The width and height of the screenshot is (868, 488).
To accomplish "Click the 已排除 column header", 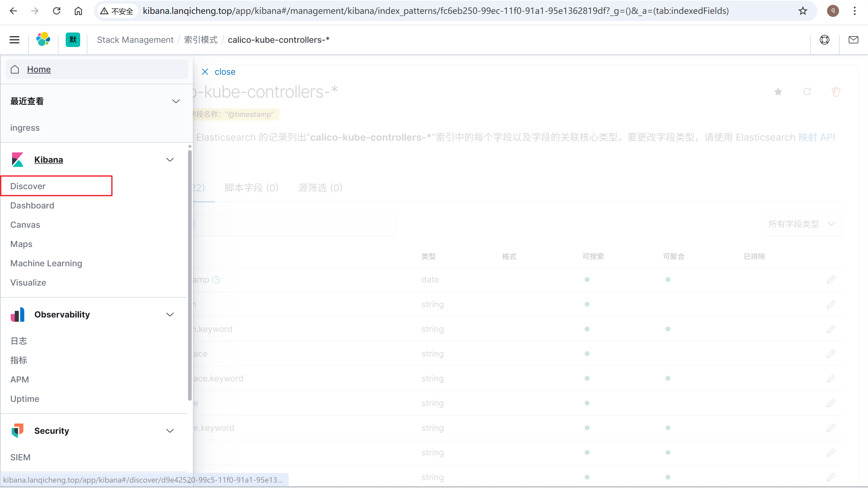I will [754, 256].
